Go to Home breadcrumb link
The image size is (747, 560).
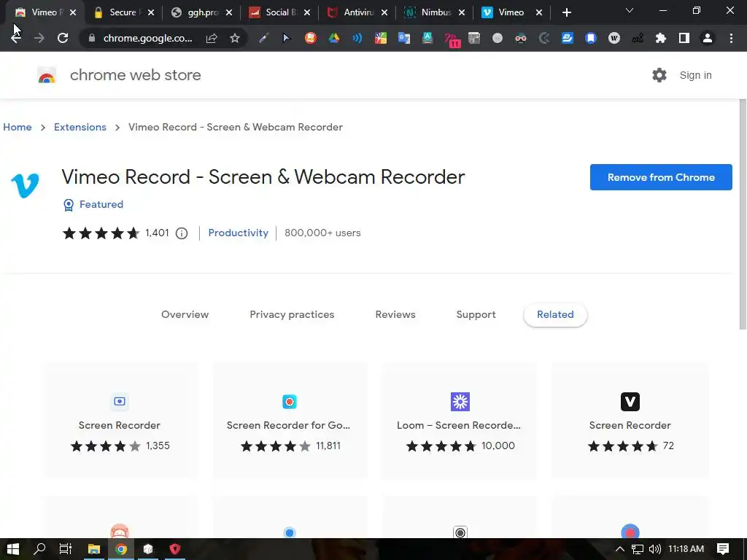[x=18, y=127]
